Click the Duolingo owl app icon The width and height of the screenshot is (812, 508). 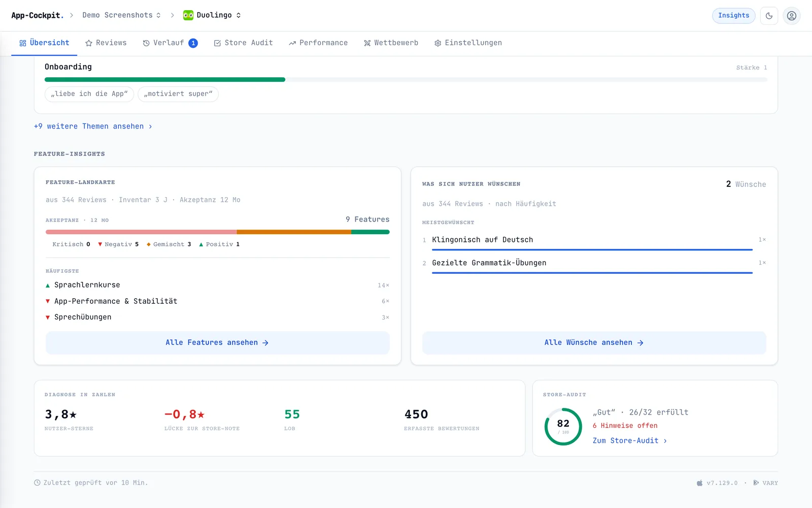coord(188,15)
